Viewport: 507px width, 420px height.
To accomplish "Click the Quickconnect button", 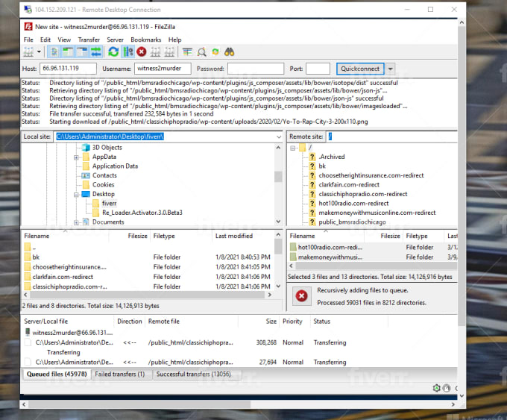I will pyautogui.click(x=360, y=69).
